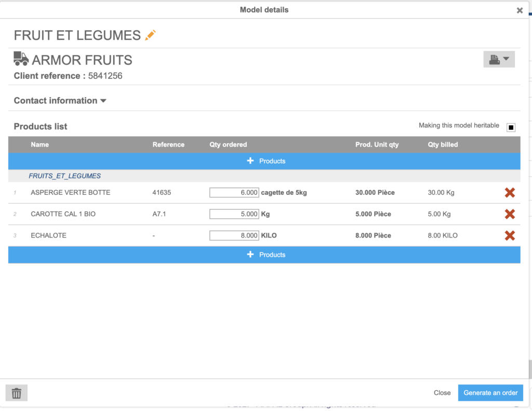Click the trash bin icon to delete model
Image resolution: width=532 pixels, height=411 pixels.
click(x=17, y=393)
